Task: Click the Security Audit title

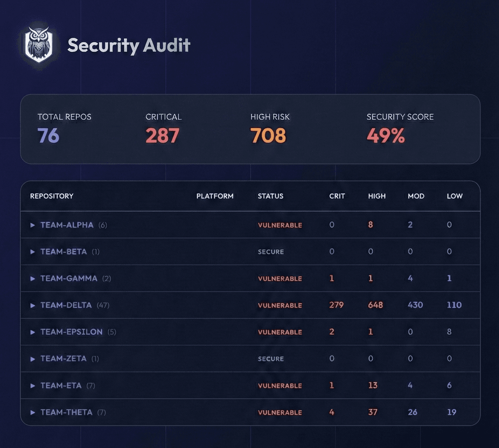Action: coord(129,45)
